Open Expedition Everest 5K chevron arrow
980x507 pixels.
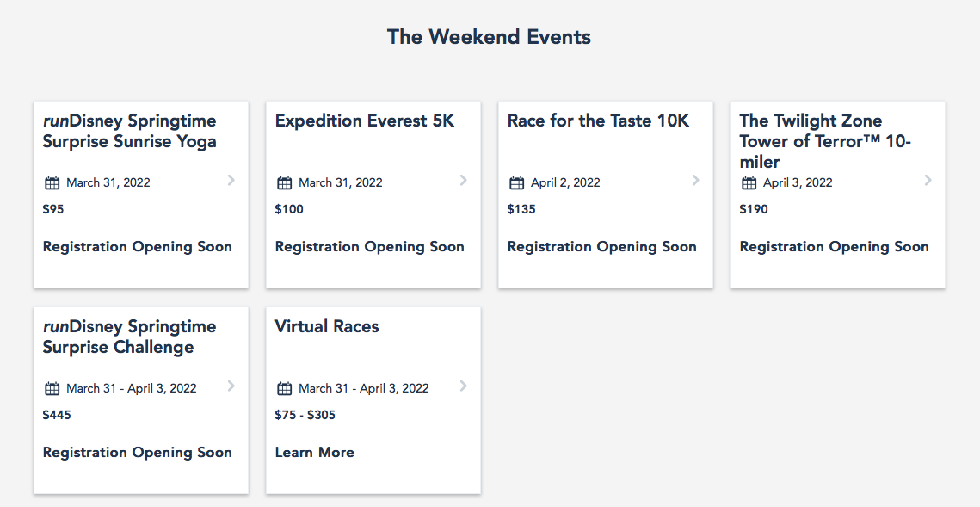(463, 180)
